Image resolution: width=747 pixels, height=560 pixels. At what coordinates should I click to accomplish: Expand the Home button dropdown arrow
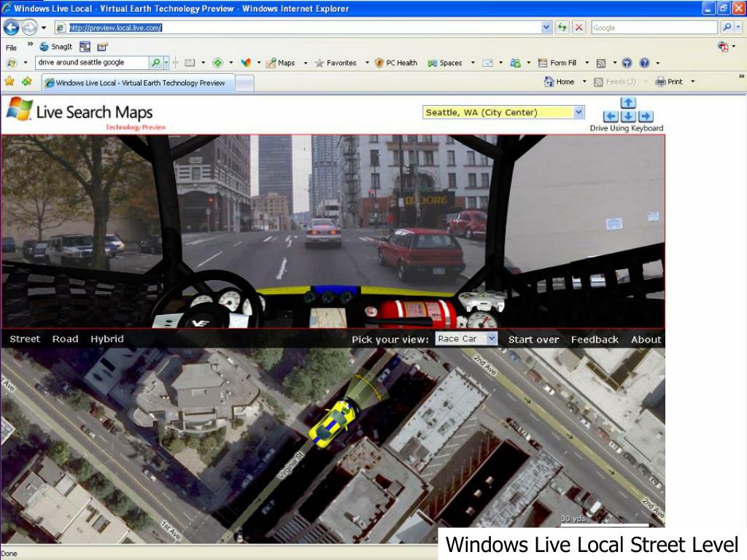tap(584, 82)
